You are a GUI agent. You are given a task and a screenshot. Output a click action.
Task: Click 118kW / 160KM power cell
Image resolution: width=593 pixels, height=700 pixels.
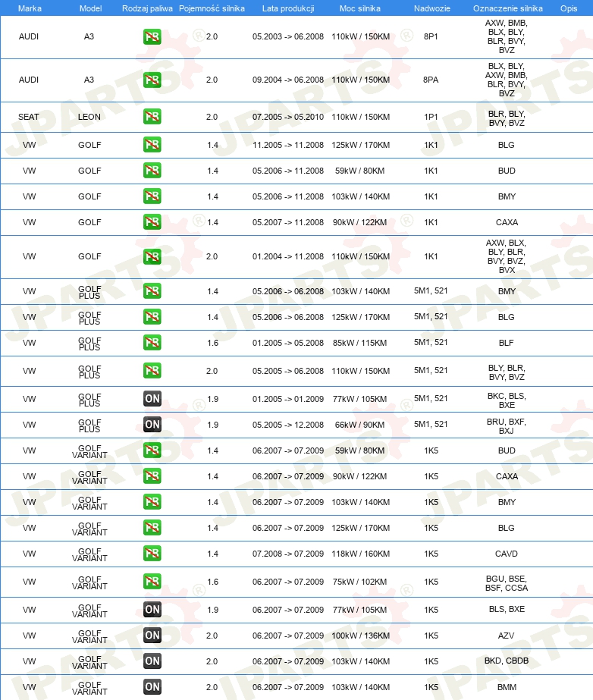[360, 554]
